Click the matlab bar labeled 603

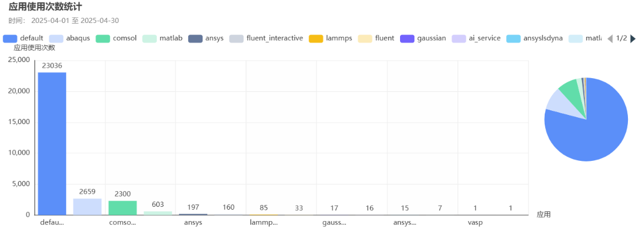(x=158, y=213)
